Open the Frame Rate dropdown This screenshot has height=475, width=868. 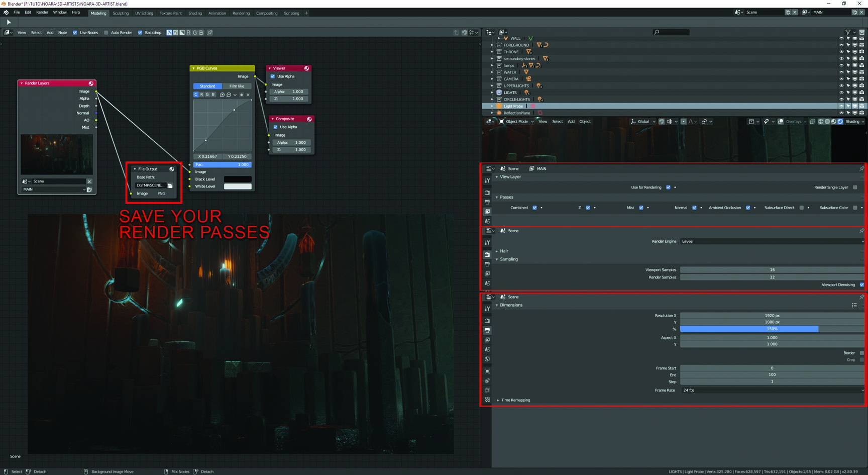click(x=772, y=390)
